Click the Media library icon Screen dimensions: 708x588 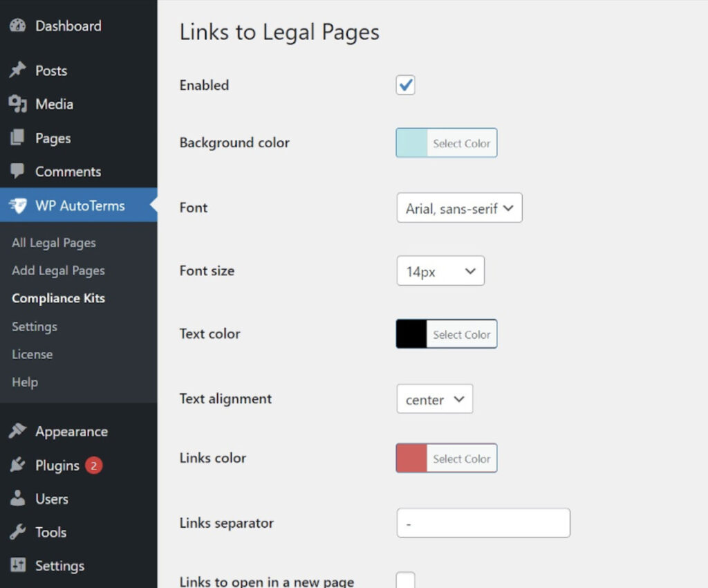tap(17, 104)
